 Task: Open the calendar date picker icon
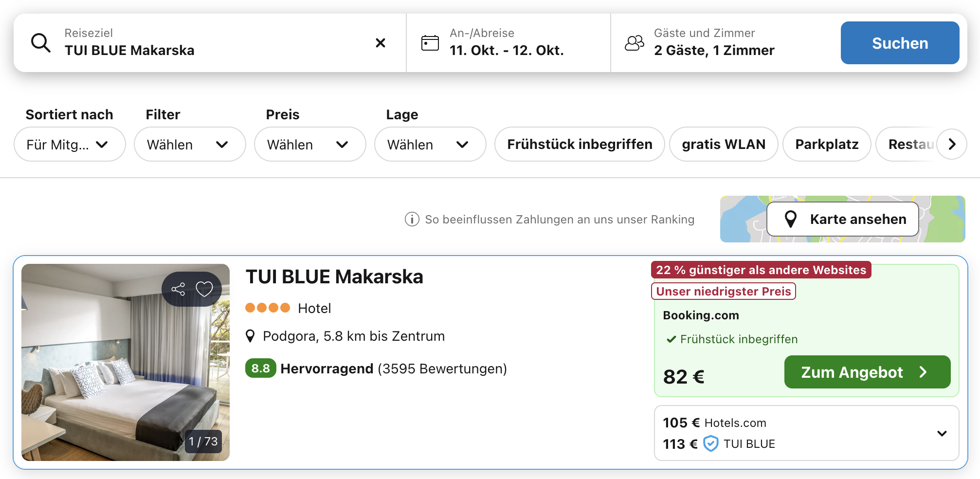tap(430, 43)
